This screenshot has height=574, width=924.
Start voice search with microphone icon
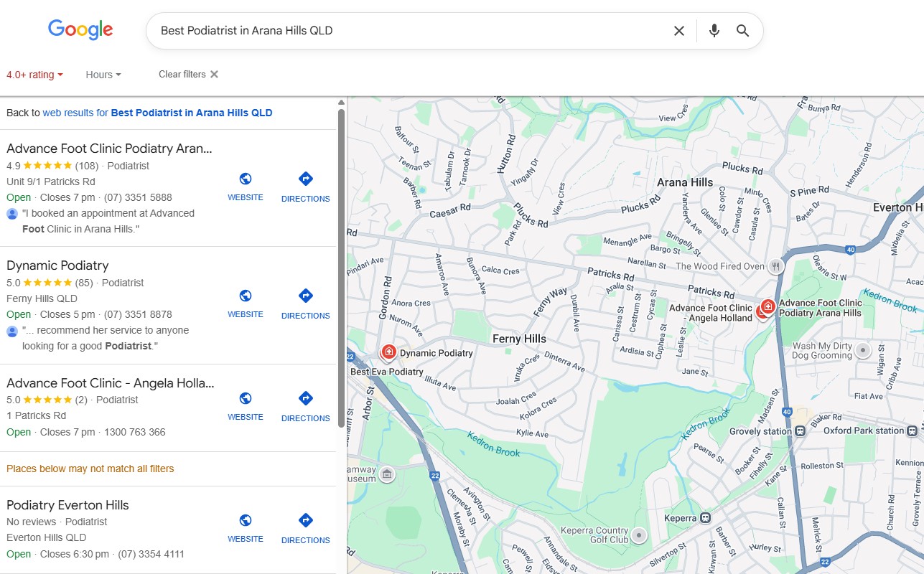coord(714,31)
